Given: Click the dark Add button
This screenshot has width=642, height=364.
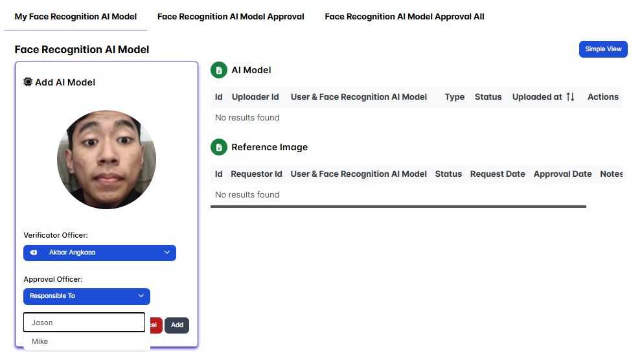Looking at the screenshot, I should pos(177,325).
